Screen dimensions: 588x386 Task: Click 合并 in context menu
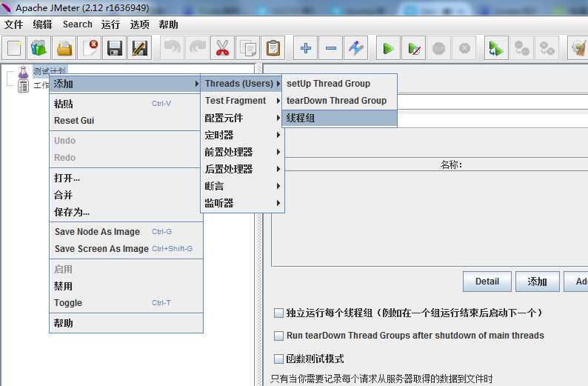(127, 195)
